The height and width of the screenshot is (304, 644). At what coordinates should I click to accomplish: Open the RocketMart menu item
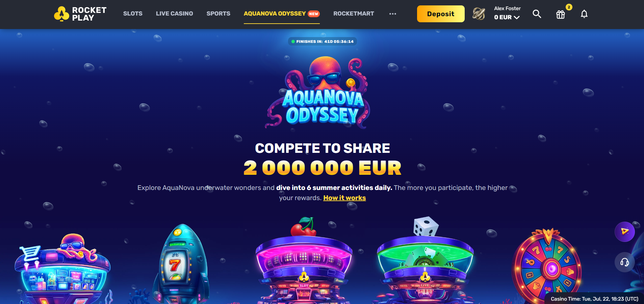[x=354, y=13]
